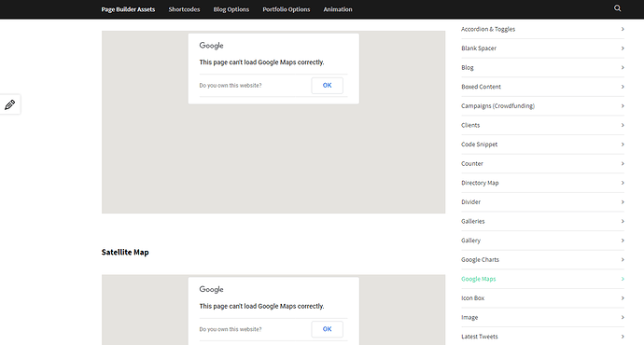Click chevron next to Clients
644x345 pixels.
tap(623, 125)
